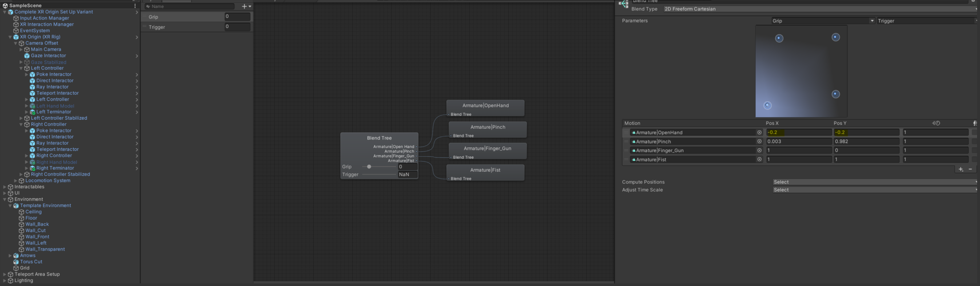
Task: Click the Right Direct Interactor prefab icon
Action: [x=32, y=137]
